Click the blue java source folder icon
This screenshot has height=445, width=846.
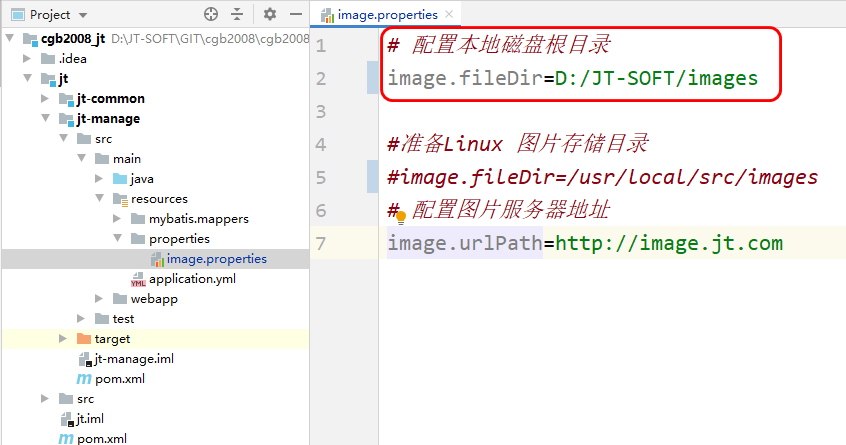[x=120, y=179]
